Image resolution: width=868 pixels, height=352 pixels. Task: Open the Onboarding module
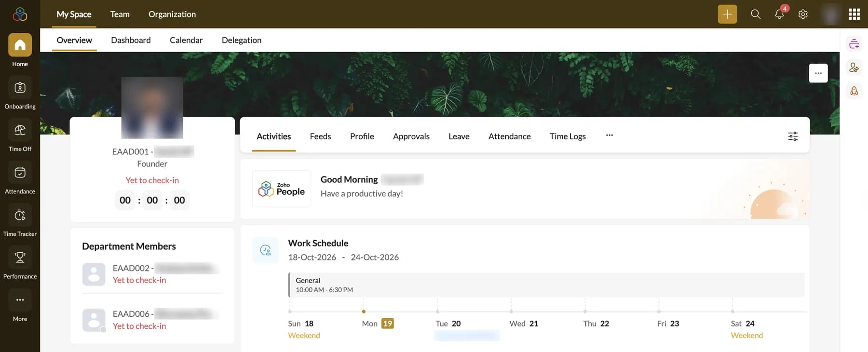pos(20,87)
